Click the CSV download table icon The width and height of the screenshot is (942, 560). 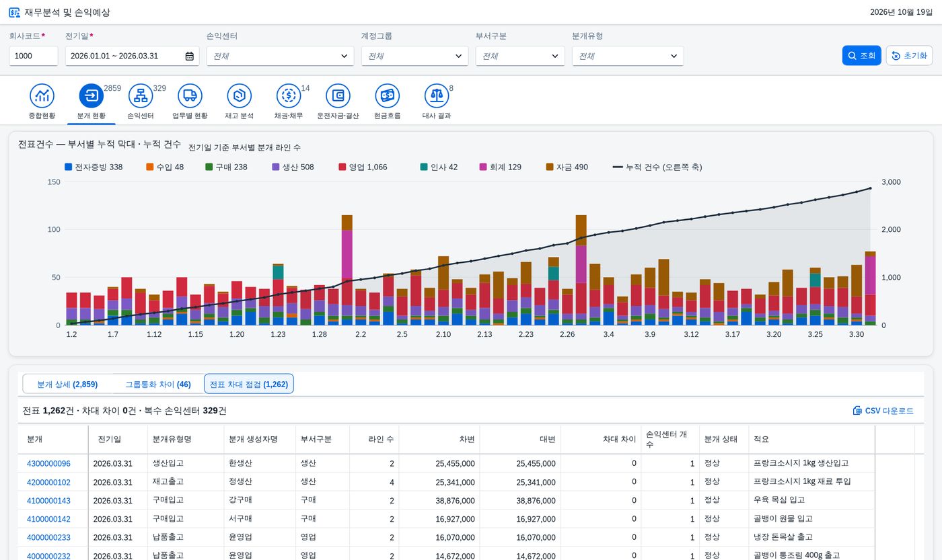click(857, 411)
